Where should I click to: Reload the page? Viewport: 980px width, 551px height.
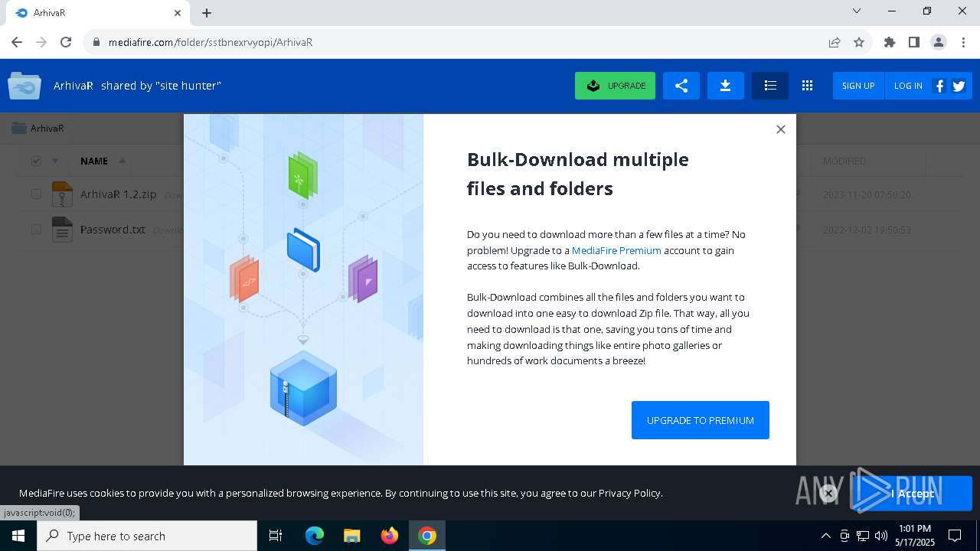pyautogui.click(x=66, y=42)
